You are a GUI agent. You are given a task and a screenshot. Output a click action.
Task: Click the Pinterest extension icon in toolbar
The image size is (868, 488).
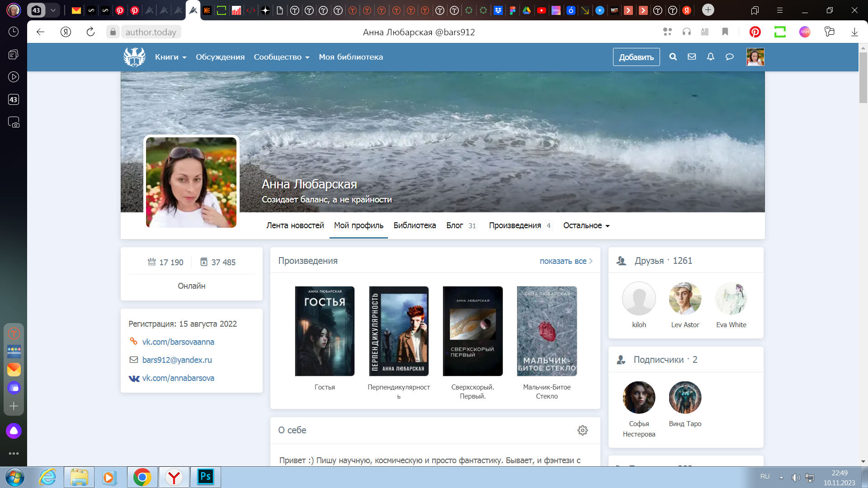pyautogui.click(x=755, y=32)
